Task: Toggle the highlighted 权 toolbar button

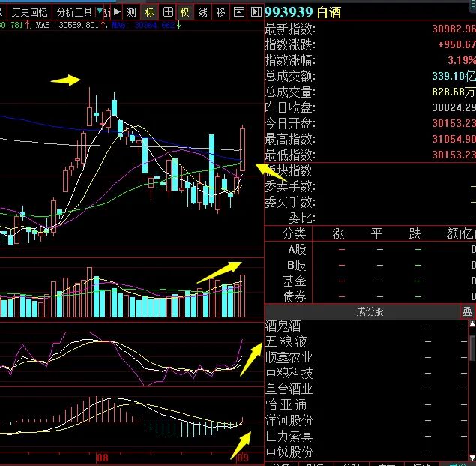Action: [185, 12]
